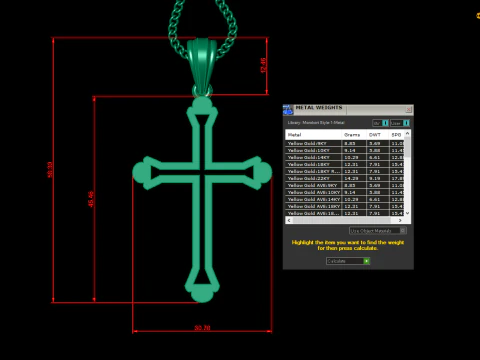The width and height of the screenshot is (480, 360).
Task: Click the SPG column header
Action: [396, 135]
